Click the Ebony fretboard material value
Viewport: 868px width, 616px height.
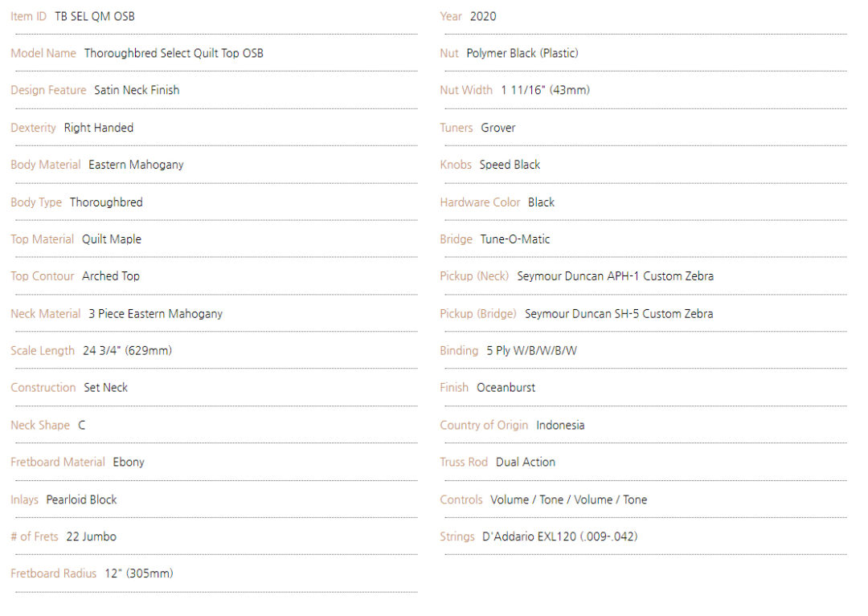pos(129,463)
